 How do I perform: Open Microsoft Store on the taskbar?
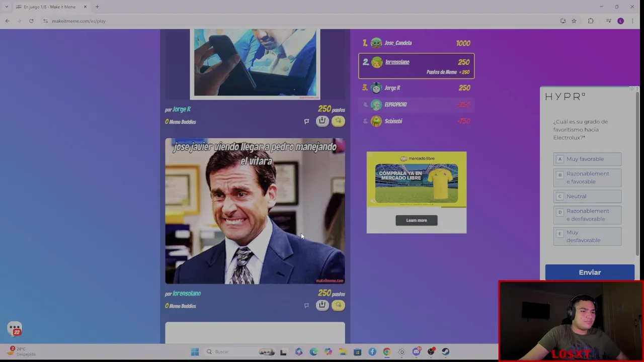point(357,352)
